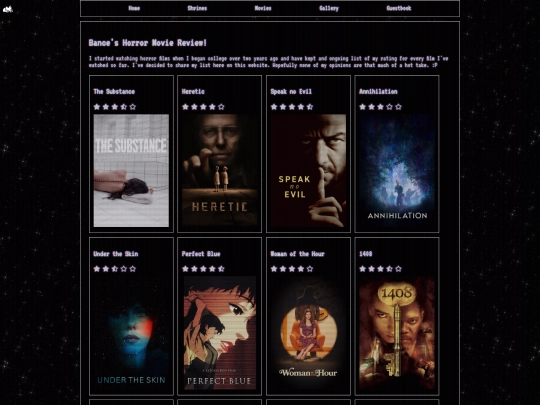Screen dimensions: 540x405
Task: Click the star rating under 1408
Action: (x=380, y=269)
